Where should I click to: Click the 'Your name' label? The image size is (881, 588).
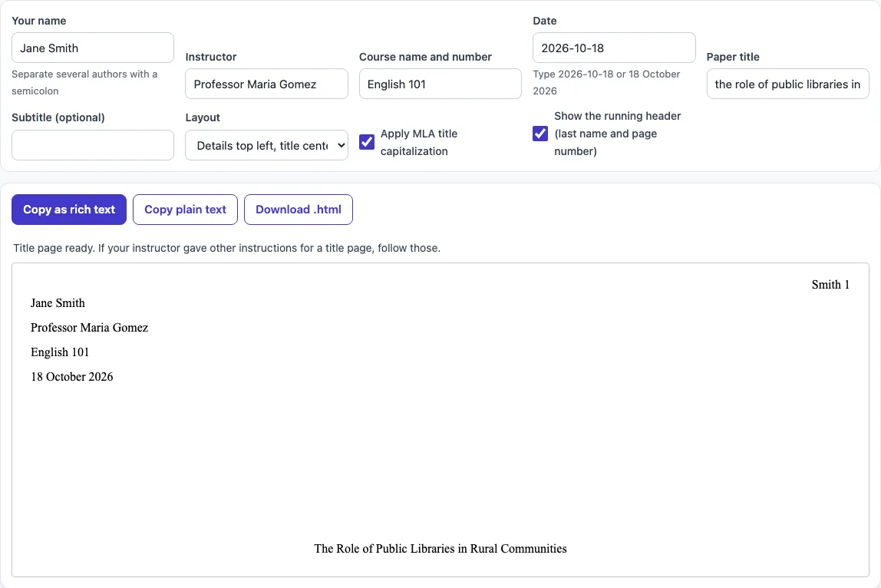[39, 21]
